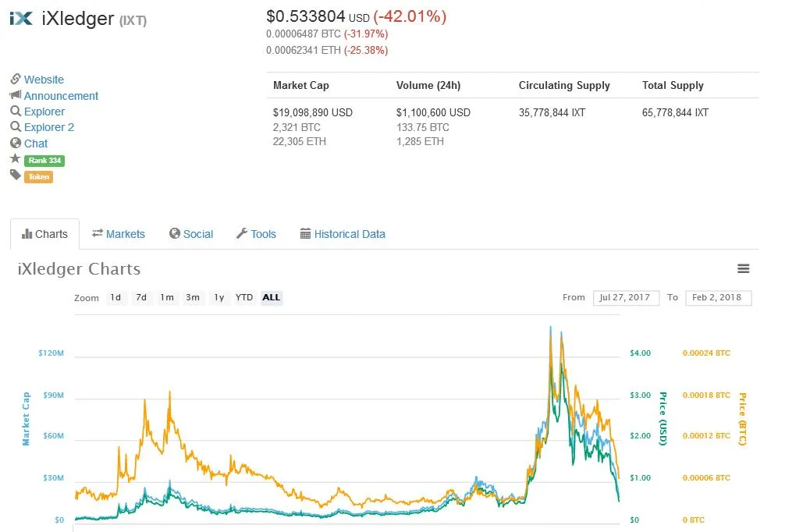Click the $120M axis tick label
Viewport: 785px width, 532px height.
click(x=51, y=353)
